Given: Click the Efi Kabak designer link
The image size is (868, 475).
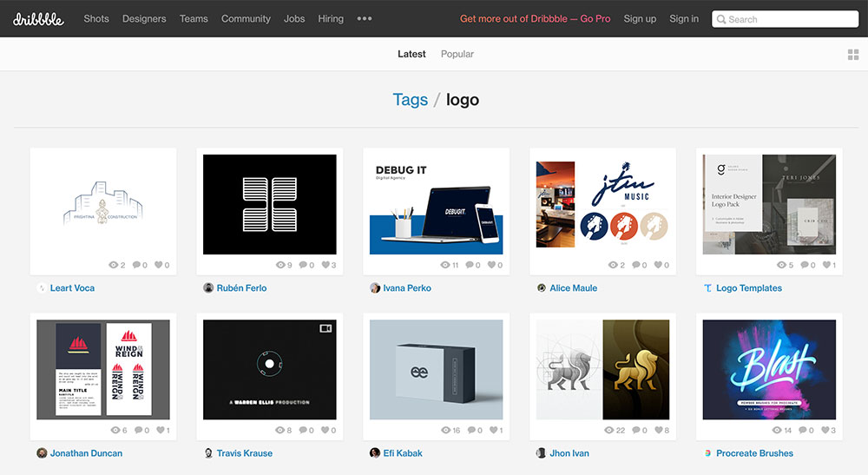Looking at the screenshot, I should pos(403,452).
